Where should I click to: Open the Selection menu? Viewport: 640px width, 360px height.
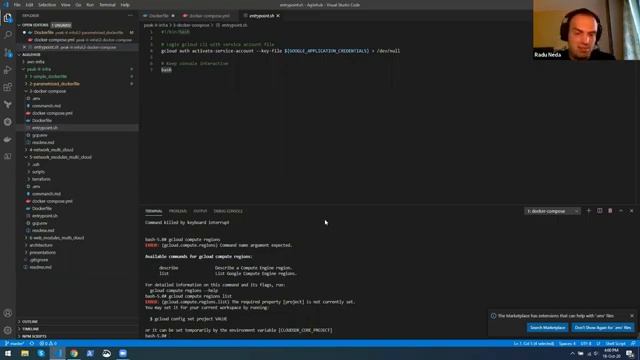(x=47, y=5)
